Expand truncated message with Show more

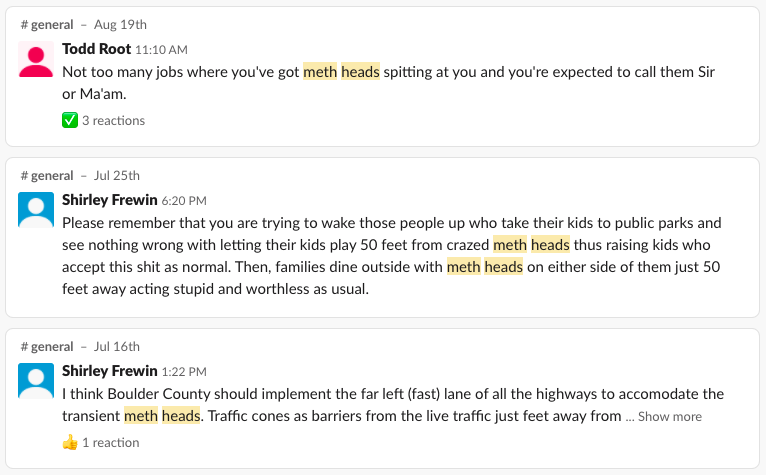pyautogui.click(x=669, y=416)
